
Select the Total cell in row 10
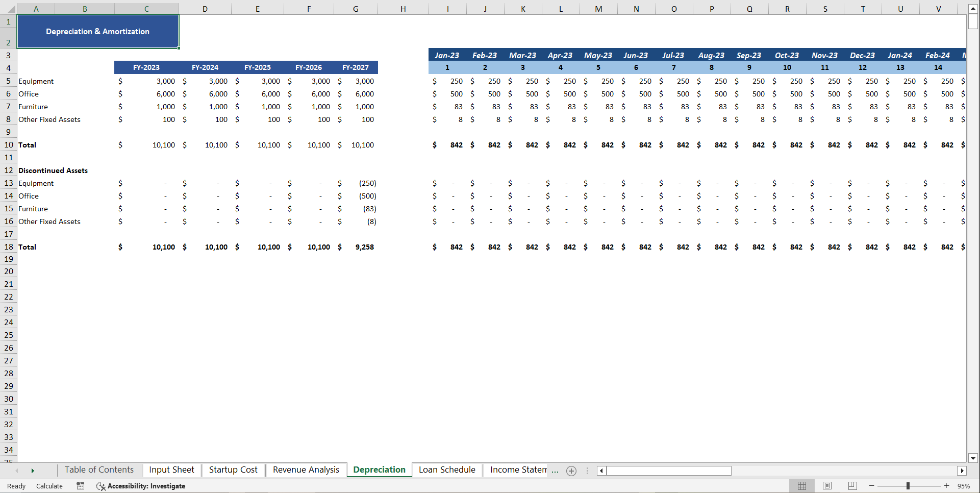(28, 145)
